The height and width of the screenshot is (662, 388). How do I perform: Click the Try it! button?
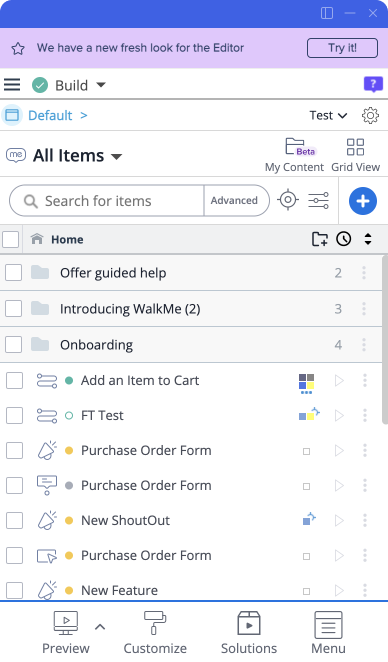(x=342, y=48)
